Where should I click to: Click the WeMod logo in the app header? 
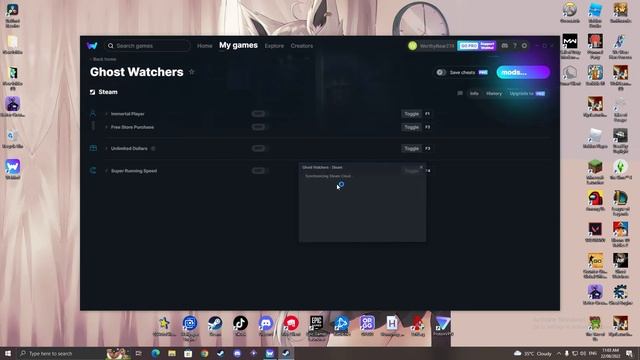[x=92, y=46]
